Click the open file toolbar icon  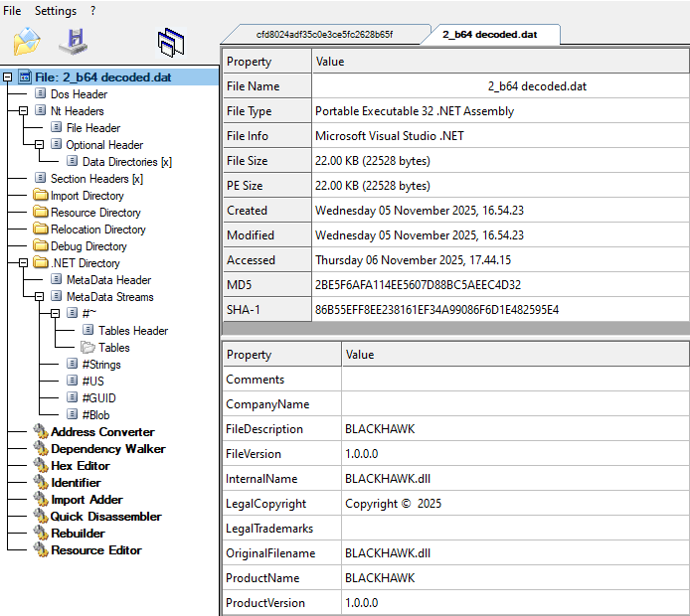[27, 42]
